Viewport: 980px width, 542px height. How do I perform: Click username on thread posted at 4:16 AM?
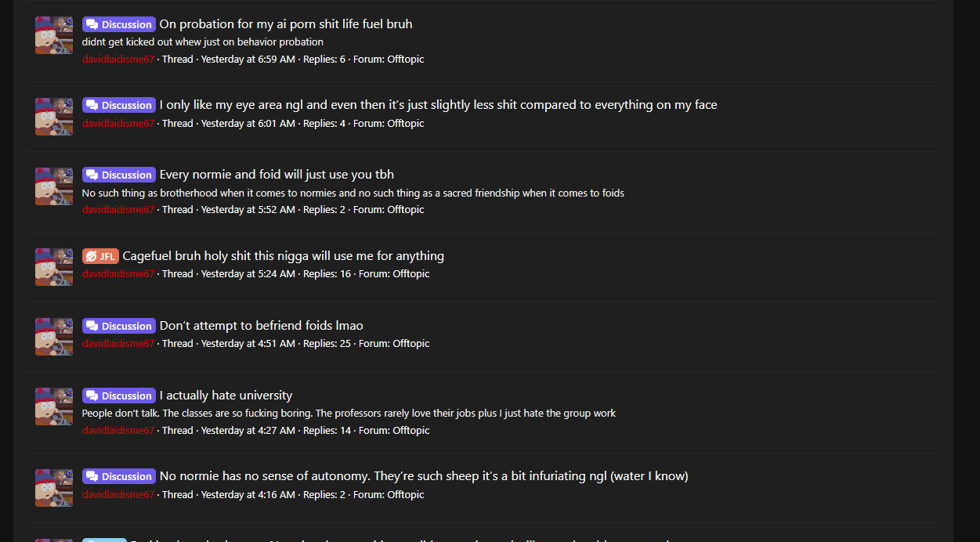coord(118,494)
